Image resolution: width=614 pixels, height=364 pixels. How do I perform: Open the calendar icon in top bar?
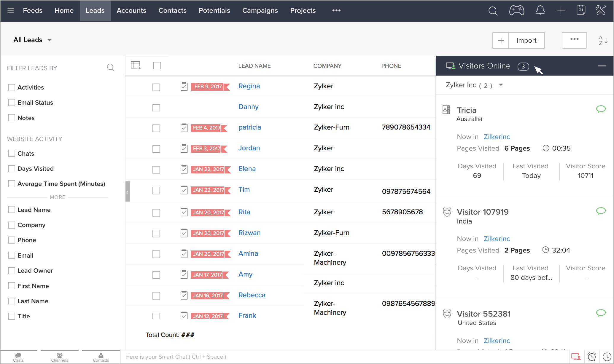click(x=581, y=10)
